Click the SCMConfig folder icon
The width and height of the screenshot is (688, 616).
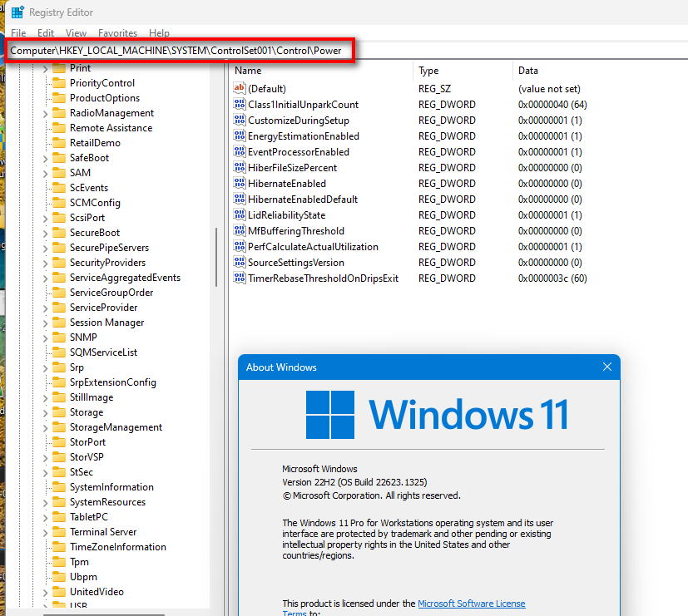59,203
